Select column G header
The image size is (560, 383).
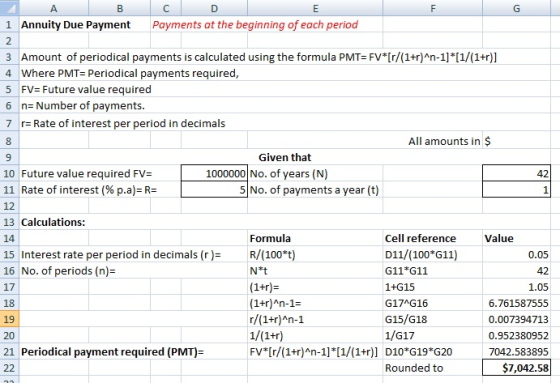coord(516,8)
